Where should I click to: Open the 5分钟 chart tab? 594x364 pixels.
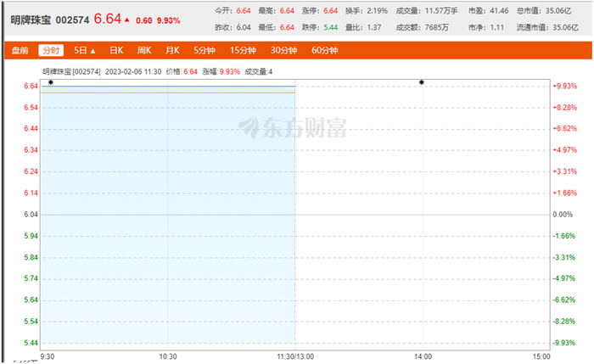point(205,50)
